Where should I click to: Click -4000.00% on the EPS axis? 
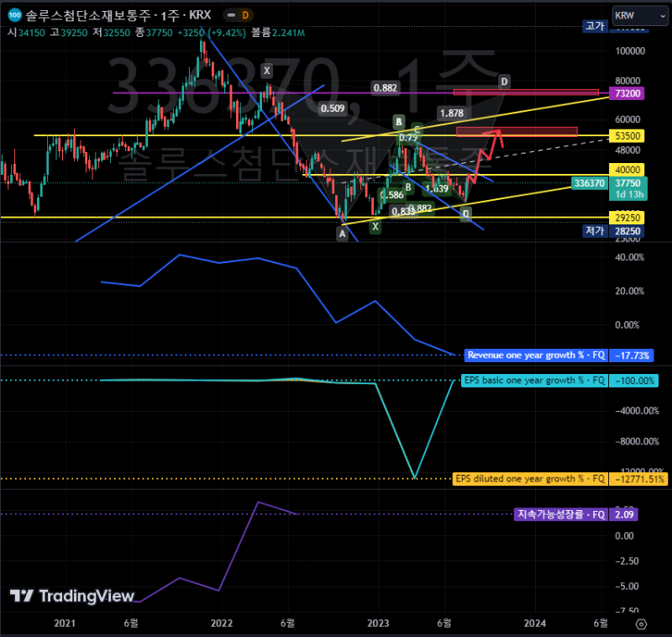637,411
